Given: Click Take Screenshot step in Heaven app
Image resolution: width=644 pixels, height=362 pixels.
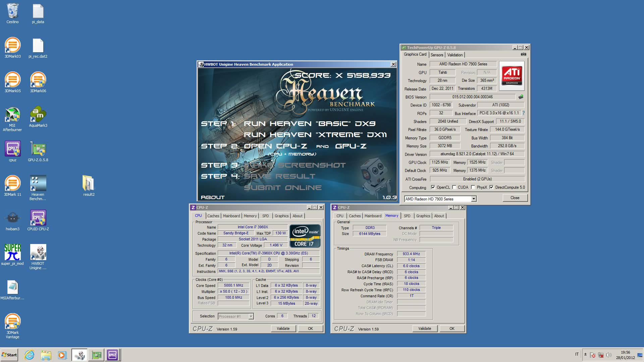Looking at the screenshot, I should point(295,165).
